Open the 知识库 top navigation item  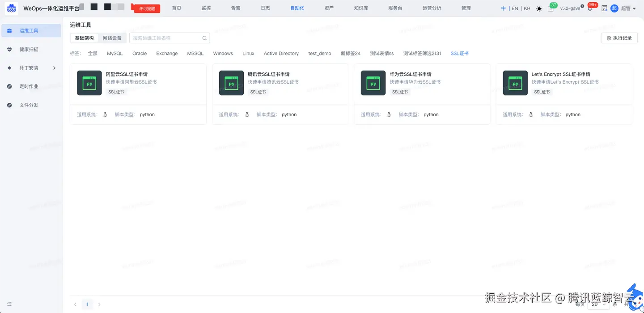tap(360, 8)
